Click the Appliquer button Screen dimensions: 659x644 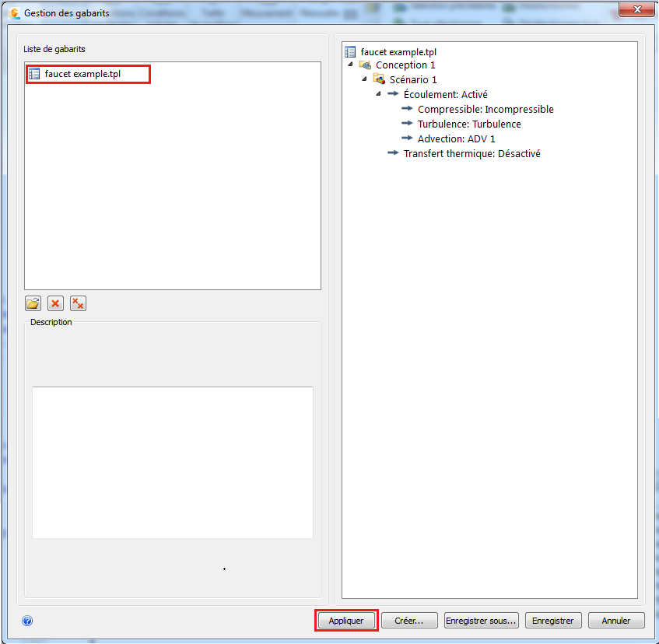click(x=346, y=621)
